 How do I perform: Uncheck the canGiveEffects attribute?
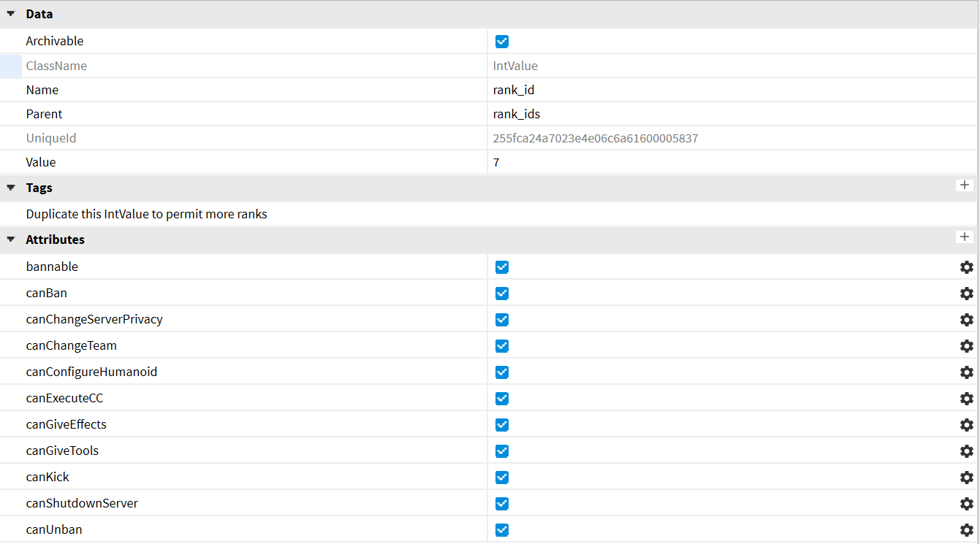click(501, 424)
